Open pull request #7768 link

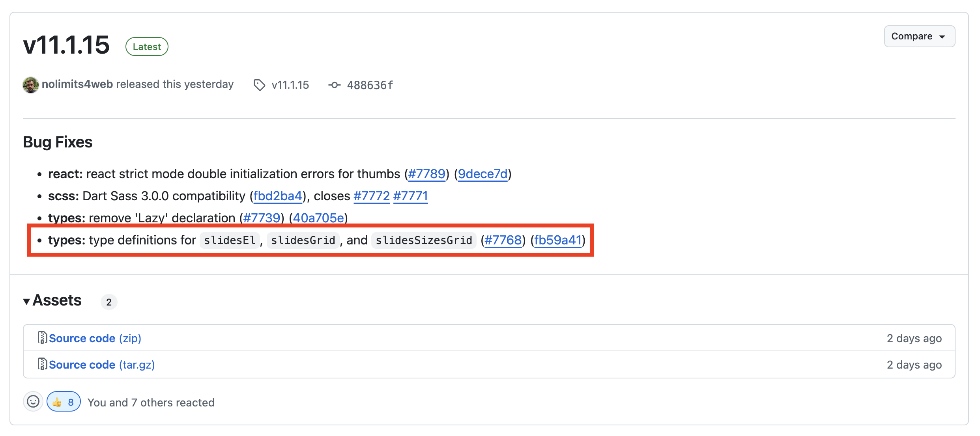point(503,240)
